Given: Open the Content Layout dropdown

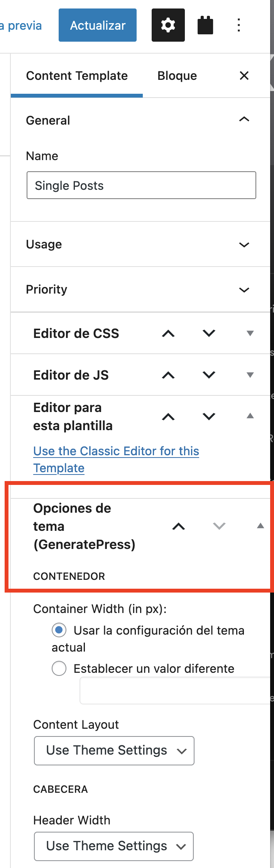Looking at the screenshot, I should (x=114, y=750).
